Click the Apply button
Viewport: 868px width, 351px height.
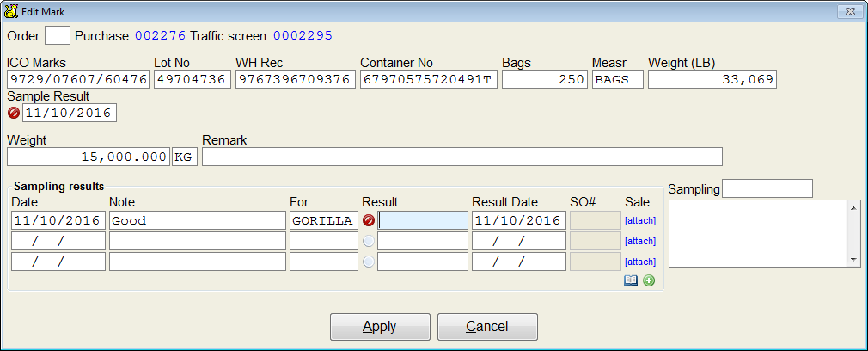pyautogui.click(x=380, y=327)
